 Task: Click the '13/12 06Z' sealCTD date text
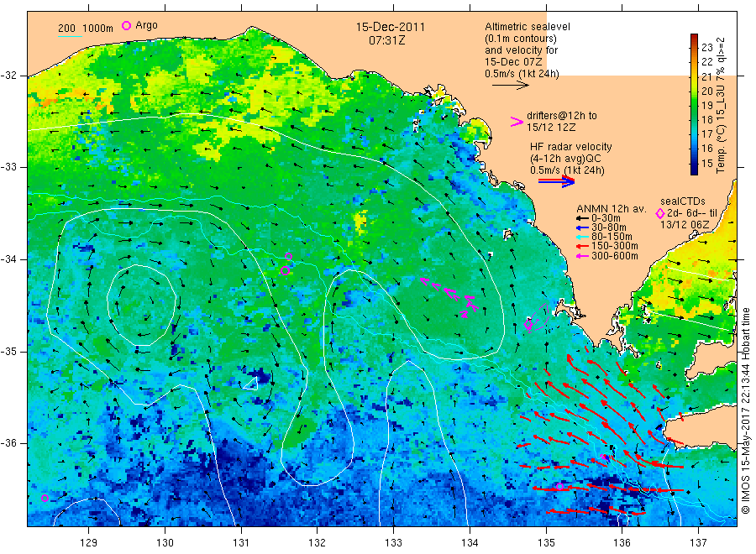tap(685, 225)
